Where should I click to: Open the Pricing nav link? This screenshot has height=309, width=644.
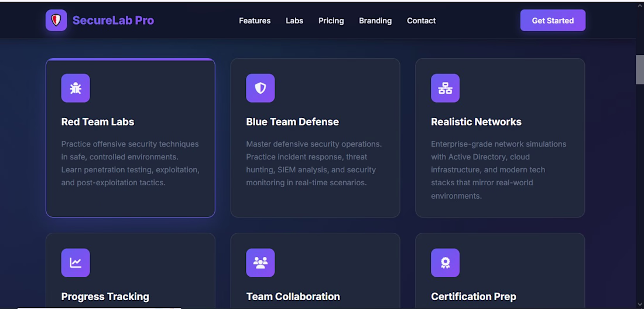coord(331,21)
